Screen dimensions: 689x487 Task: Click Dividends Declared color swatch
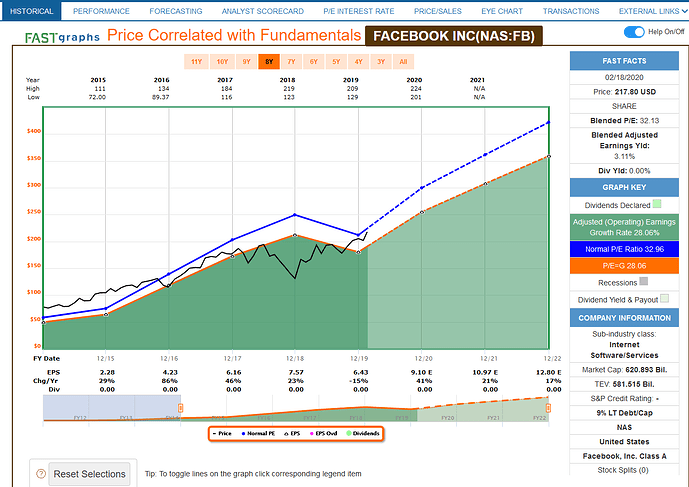(657, 204)
